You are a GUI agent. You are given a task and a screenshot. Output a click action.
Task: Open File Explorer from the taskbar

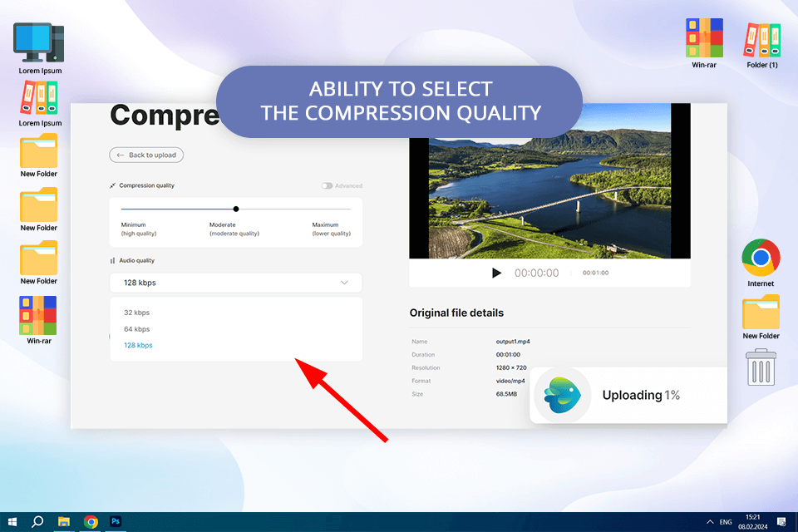(x=64, y=522)
